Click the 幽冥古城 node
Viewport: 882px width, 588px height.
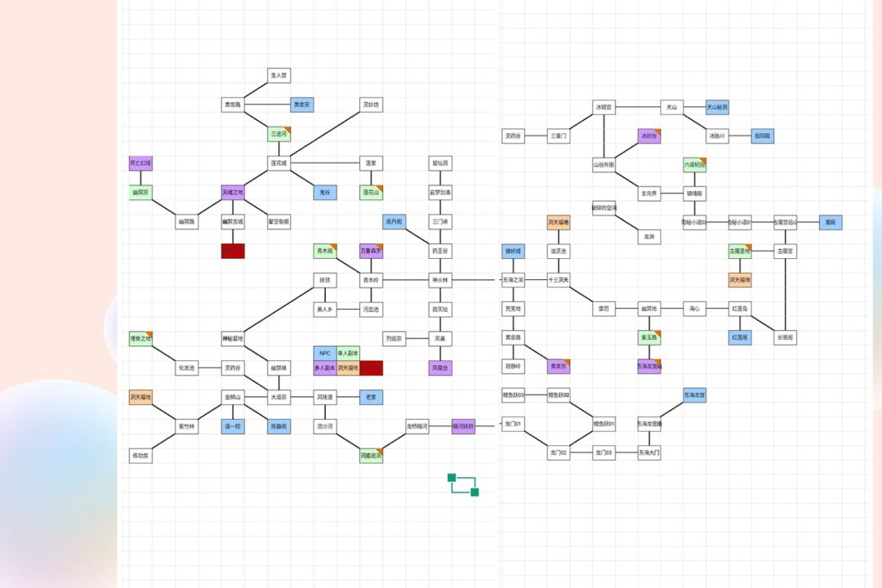(x=232, y=221)
